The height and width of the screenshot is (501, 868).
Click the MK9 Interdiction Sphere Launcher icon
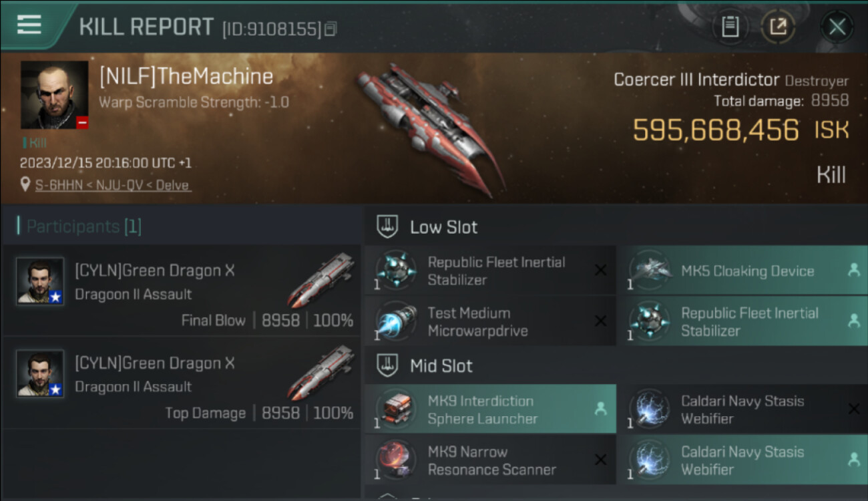click(x=395, y=409)
